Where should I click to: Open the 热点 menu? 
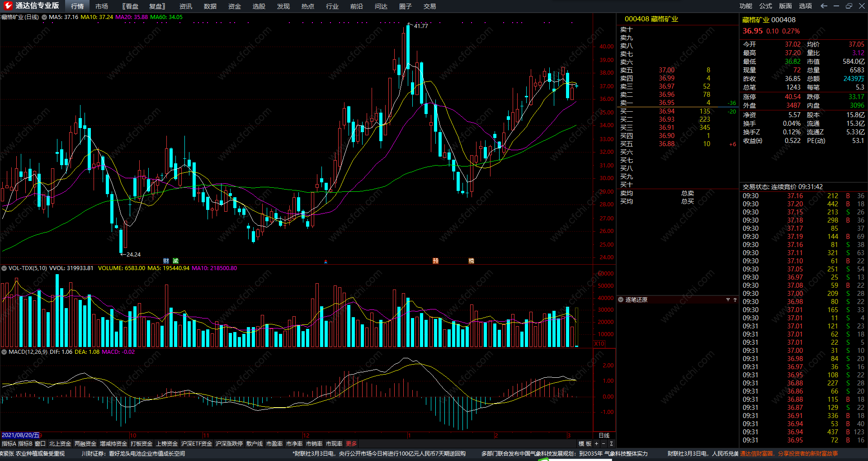pyautogui.click(x=308, y=6)
